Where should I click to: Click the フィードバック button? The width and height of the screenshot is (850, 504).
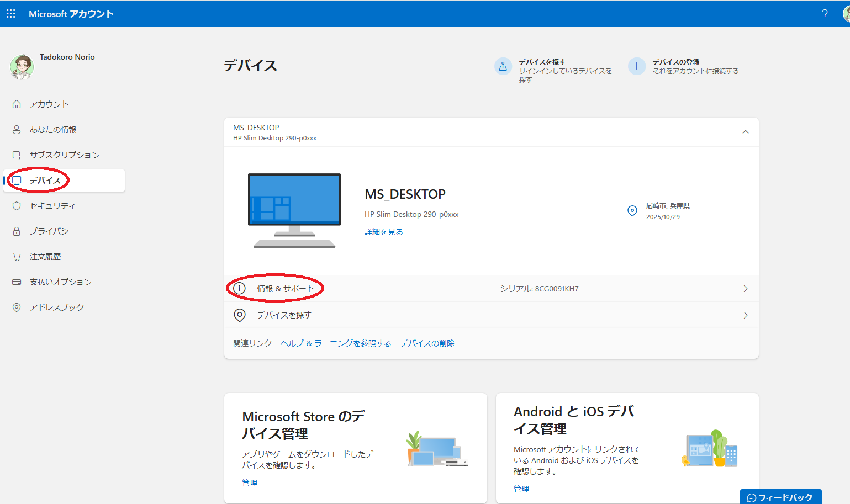point(780,497)
